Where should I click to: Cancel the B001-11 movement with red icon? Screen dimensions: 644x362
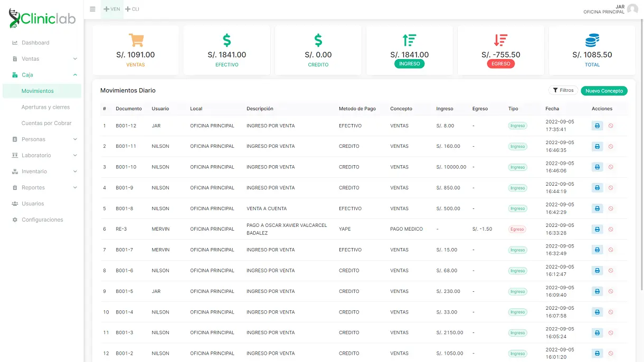coord(611,147)
